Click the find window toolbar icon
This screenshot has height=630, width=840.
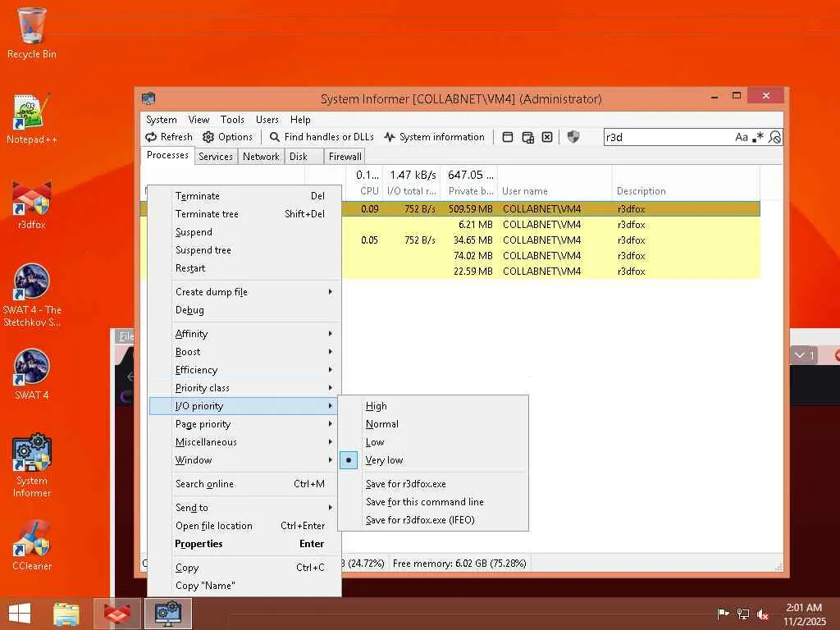(x=508, y=137)
